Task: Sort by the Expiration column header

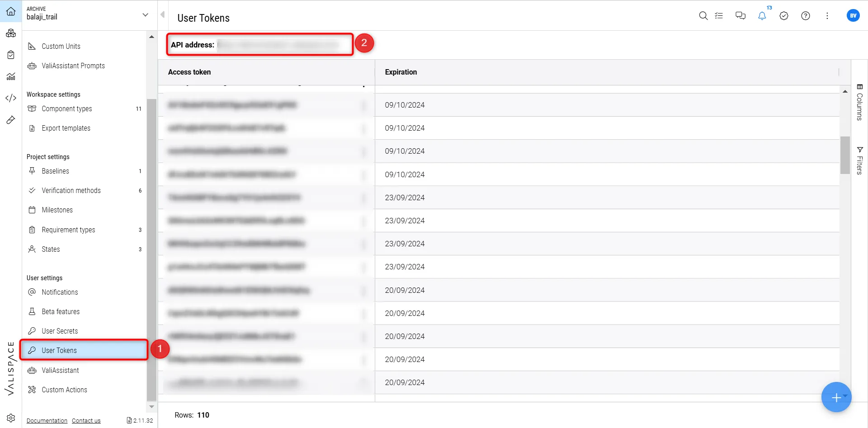Action: pyautogui.click(x=401, y=72)
